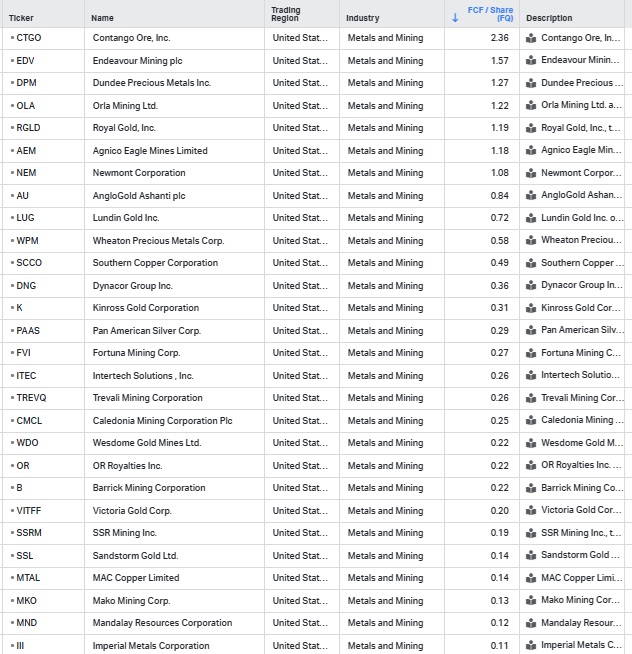Screen dimensions: 632x654
Task: Click the Description text for MAC Copper
Action: coord(581,578)
